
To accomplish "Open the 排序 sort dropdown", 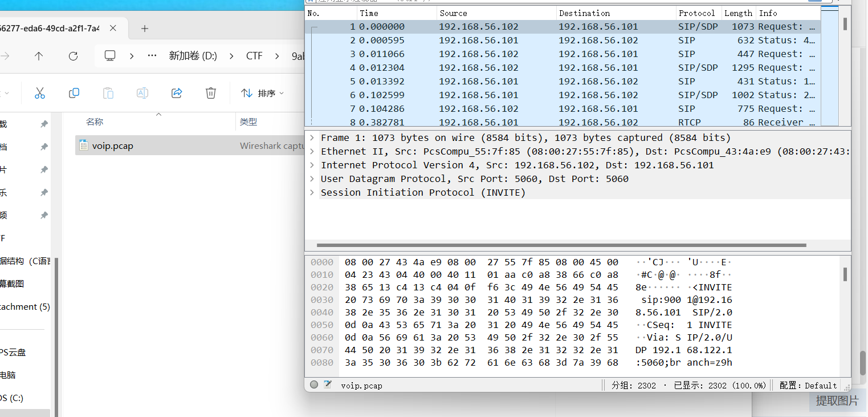I will click(262, 93).
